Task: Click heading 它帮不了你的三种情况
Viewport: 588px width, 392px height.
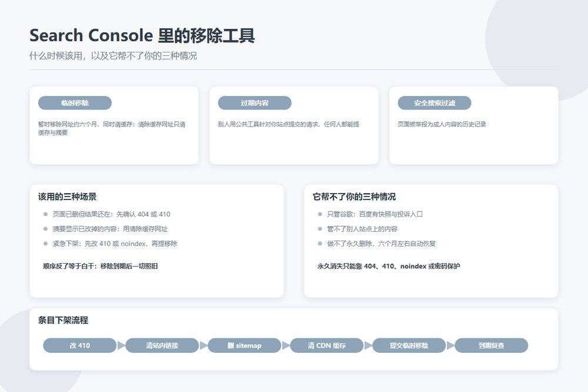Action: coord(355,197)
